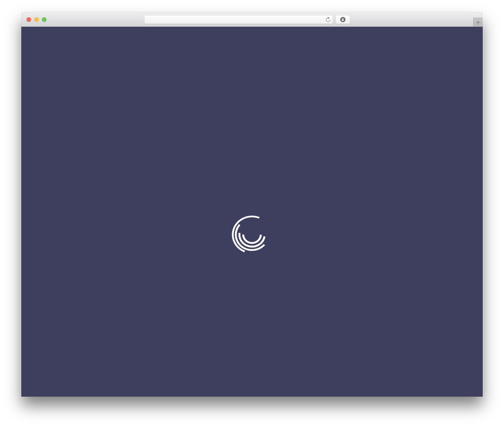
Task: Maximize the window with green button
Action: [x=44, y=20]
